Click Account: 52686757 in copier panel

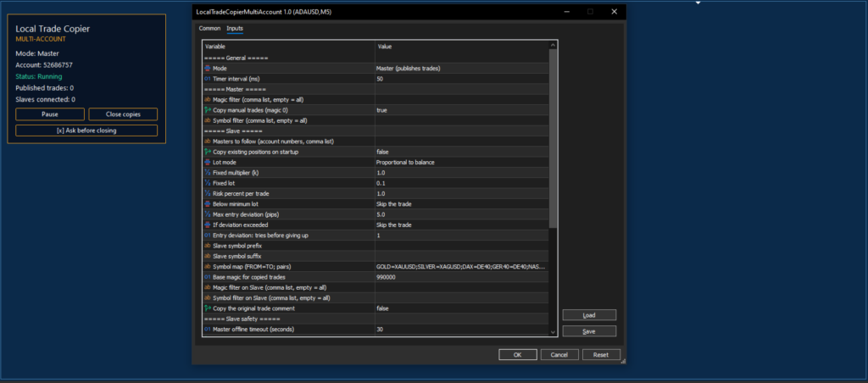(44, 64)
